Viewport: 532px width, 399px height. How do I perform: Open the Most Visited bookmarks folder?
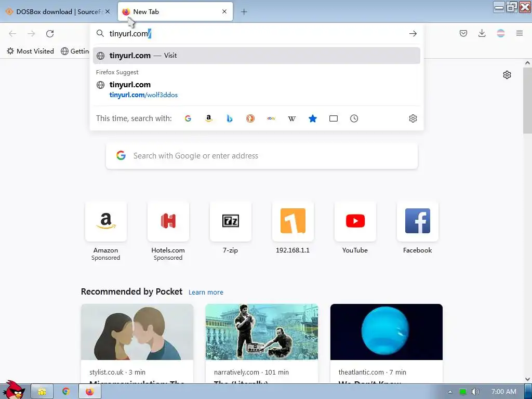[x=31, y=51]
